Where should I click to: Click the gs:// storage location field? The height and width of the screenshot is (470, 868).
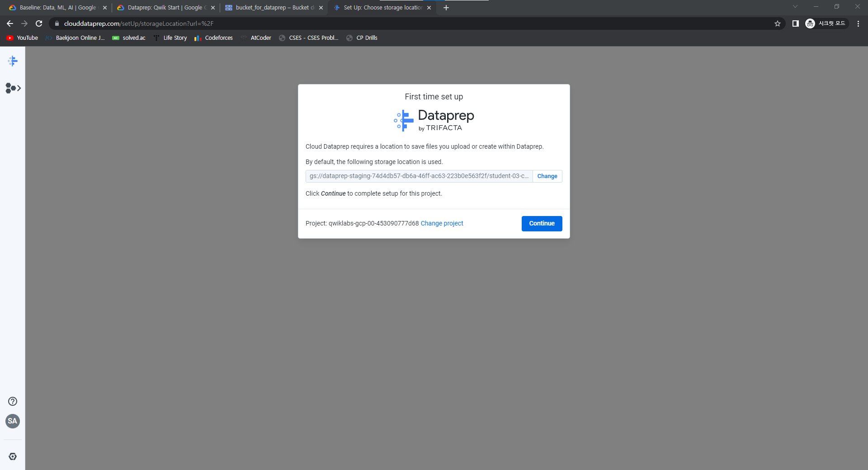419,176
